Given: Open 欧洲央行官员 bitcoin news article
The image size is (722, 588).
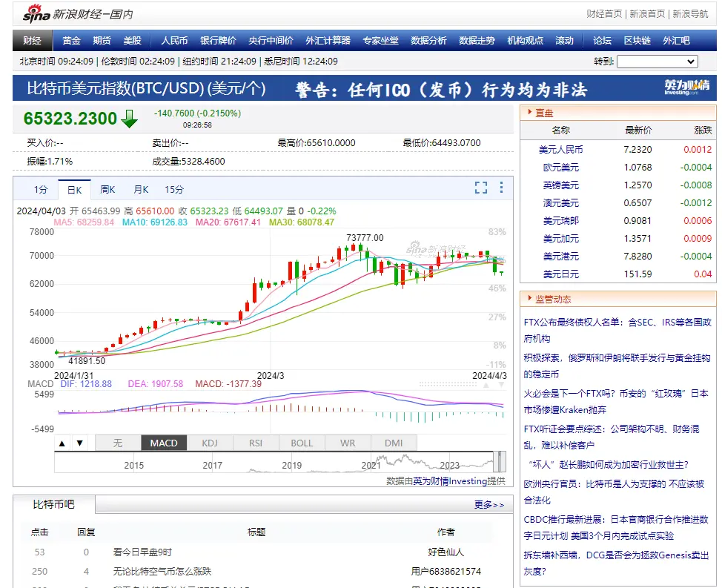Looking at the screenshot, I should 614,492.
